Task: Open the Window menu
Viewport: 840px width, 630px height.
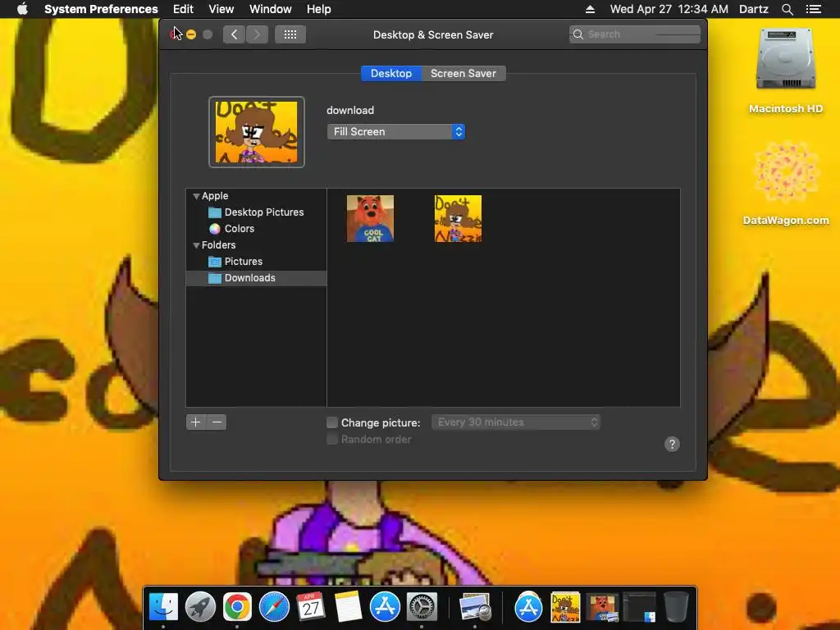Action: click(x=271, y=9)
